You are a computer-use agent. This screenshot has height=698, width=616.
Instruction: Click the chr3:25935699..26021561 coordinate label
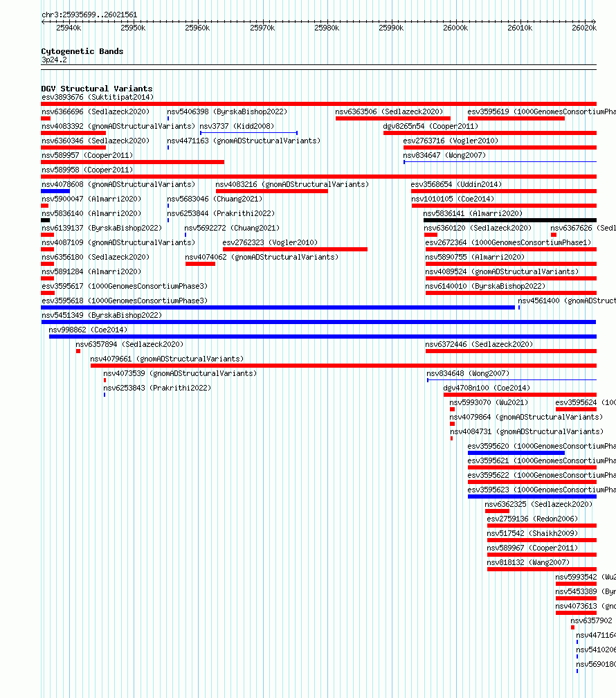pos(89,15)
